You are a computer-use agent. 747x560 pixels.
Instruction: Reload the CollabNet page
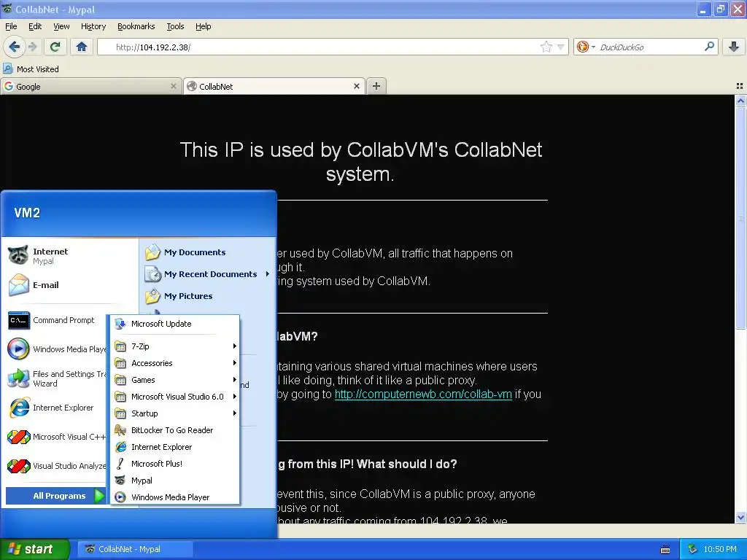pos(55,47)
